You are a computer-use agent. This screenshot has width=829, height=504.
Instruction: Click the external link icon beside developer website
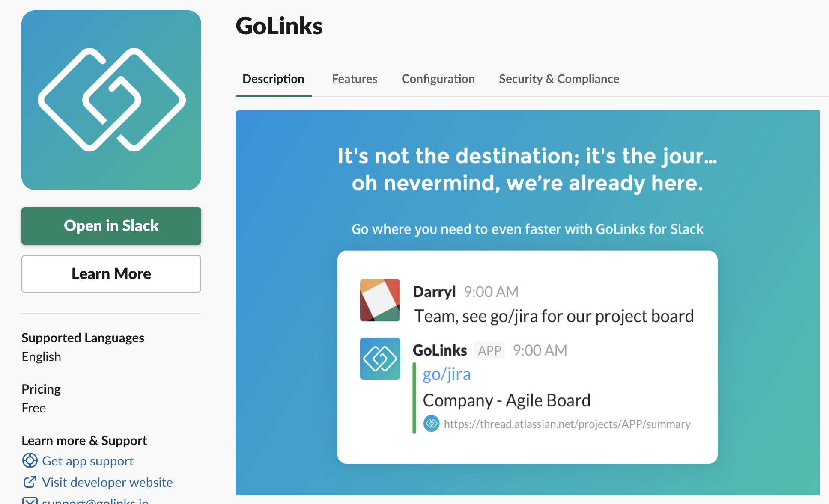pyautogui.click(x=30, y=482)
